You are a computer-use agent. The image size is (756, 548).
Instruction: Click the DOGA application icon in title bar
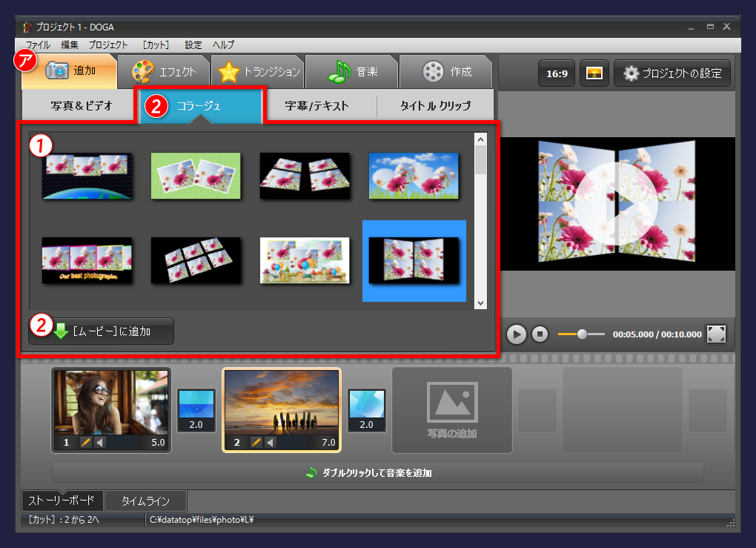(x=28, y=26)
